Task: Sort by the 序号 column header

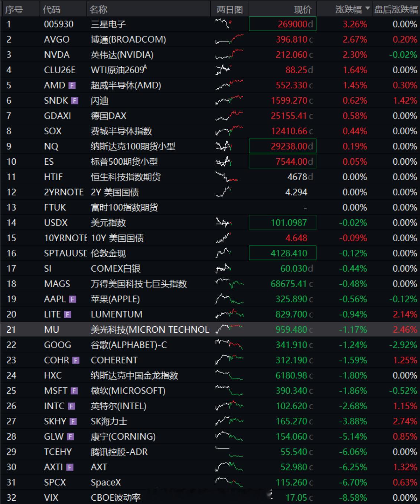Action: click(x=14, y=9)
